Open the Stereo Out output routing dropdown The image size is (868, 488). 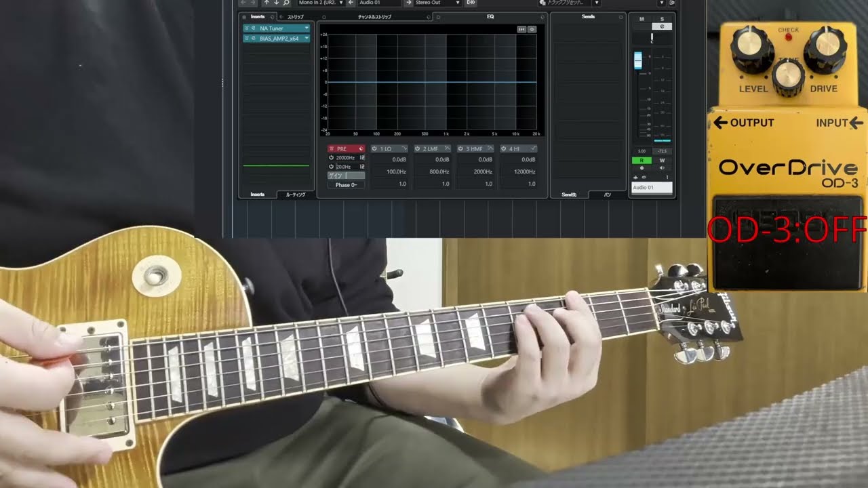click(457, 3)
